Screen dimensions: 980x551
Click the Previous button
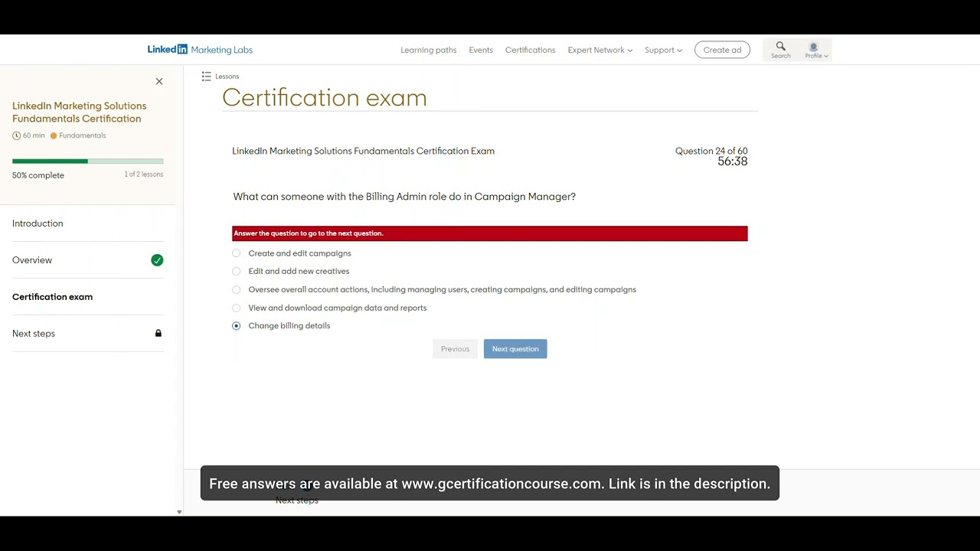[455, 349]
